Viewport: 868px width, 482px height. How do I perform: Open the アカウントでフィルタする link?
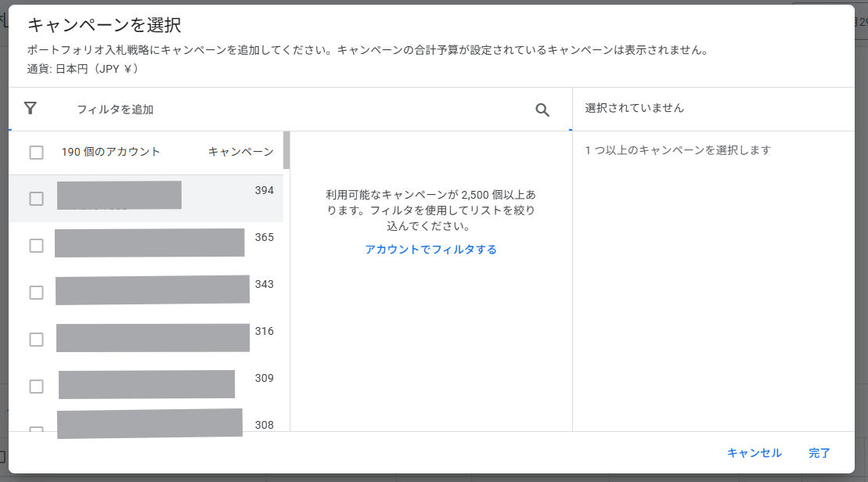click(430, 250)
